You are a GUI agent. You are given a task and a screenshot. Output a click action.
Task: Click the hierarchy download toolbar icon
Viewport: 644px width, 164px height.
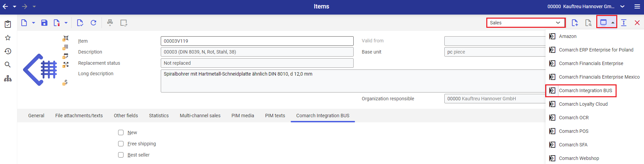tap(110, 23)
